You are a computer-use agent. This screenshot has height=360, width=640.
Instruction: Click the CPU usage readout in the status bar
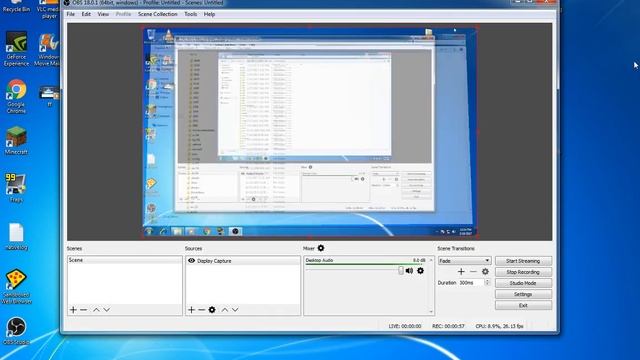[500, 326]
